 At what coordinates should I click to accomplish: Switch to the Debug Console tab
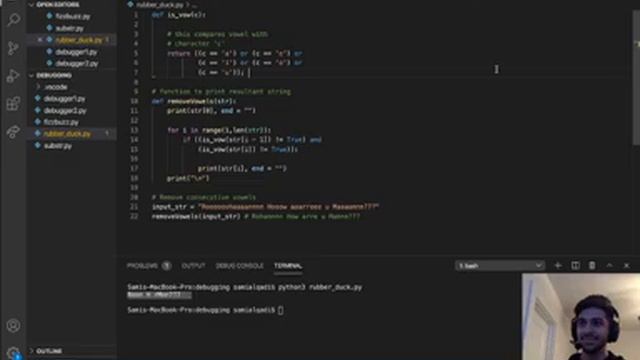[x=240, y=266]
